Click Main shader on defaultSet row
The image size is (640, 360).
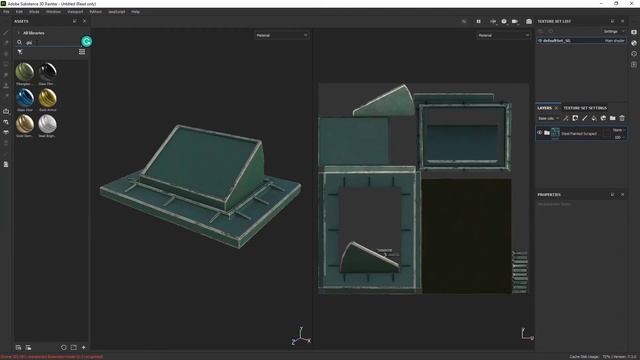click(614, 40)
